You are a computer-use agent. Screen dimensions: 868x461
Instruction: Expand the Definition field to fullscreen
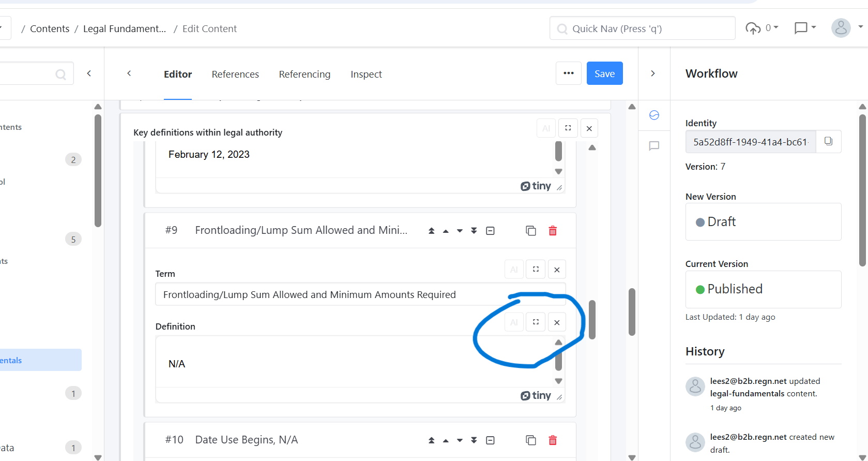pyautogui.click(x=536, y=322)
